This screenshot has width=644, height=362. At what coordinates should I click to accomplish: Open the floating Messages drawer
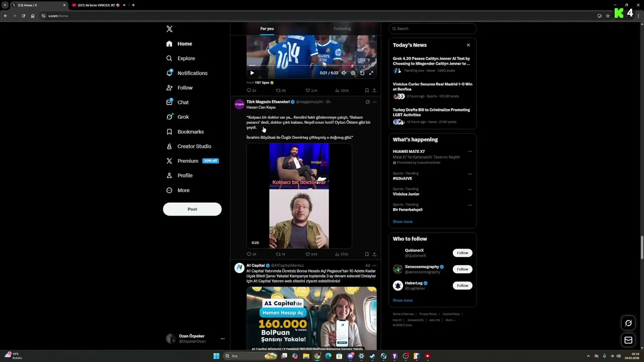pos(628,340)
